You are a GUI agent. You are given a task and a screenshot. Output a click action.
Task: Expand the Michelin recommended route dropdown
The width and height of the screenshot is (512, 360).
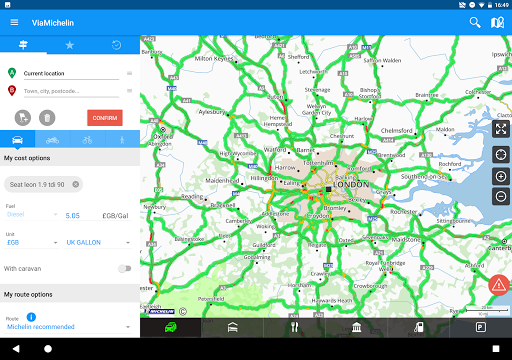coord(69,327)
